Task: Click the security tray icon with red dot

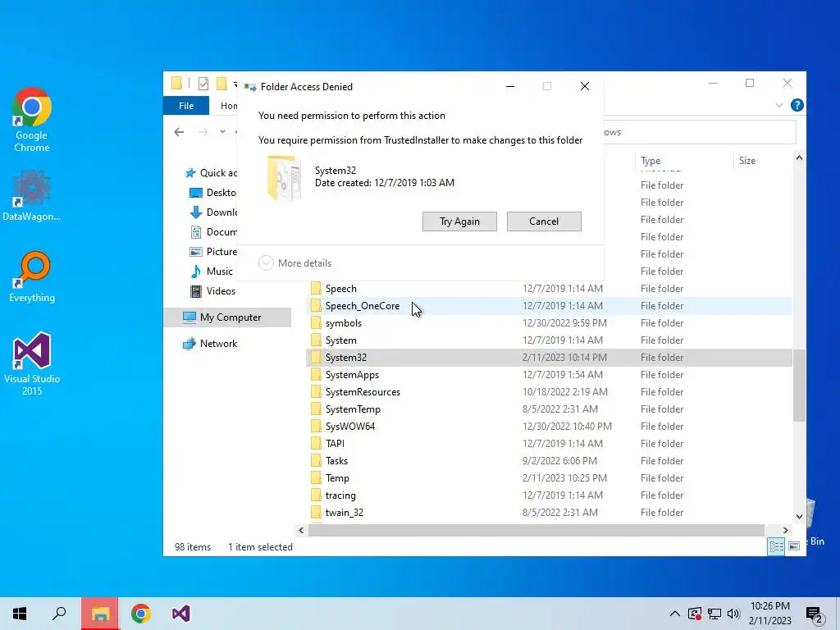Action: 694,614
